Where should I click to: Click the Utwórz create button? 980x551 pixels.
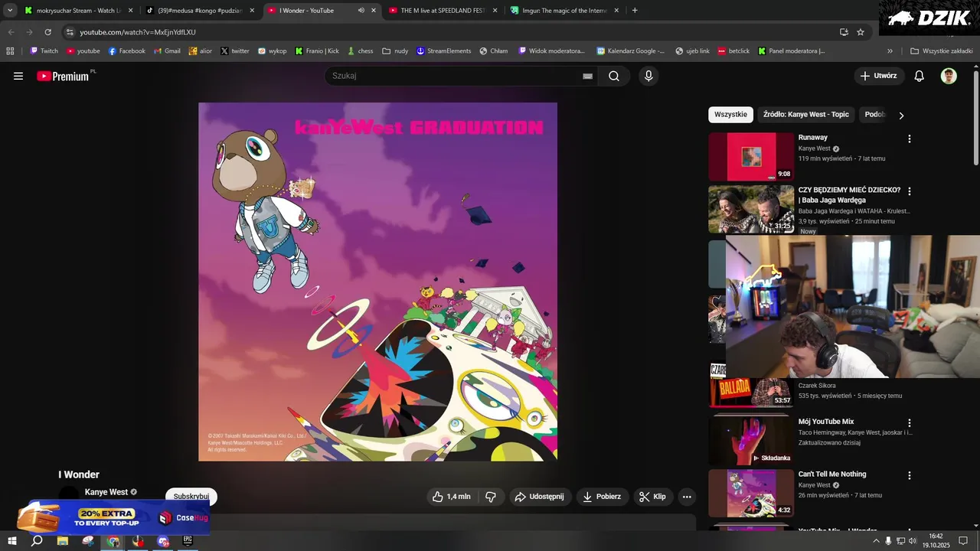pos(879,76)
